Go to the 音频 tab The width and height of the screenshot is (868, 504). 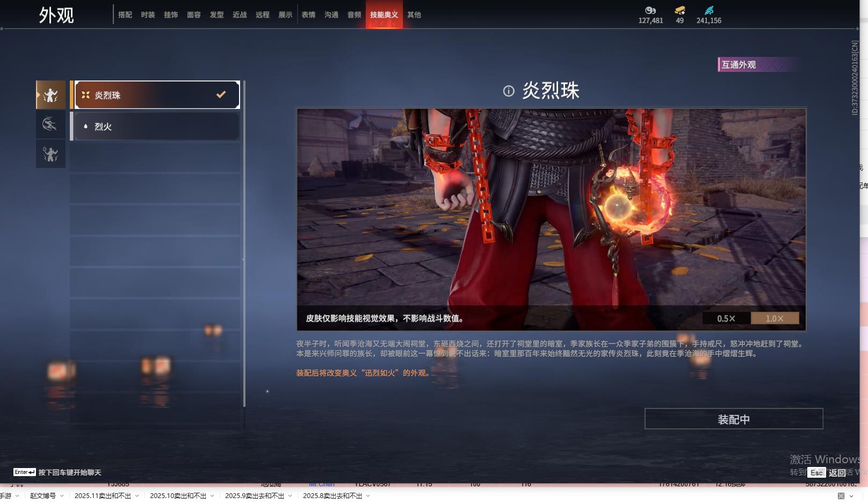tap(355, 15)
